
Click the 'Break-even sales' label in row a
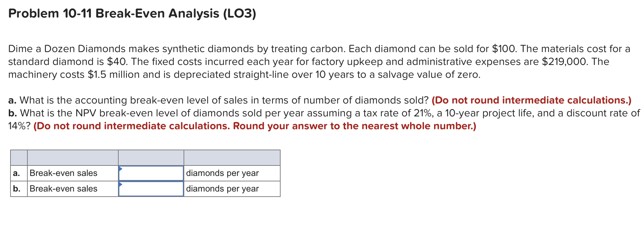63,173
